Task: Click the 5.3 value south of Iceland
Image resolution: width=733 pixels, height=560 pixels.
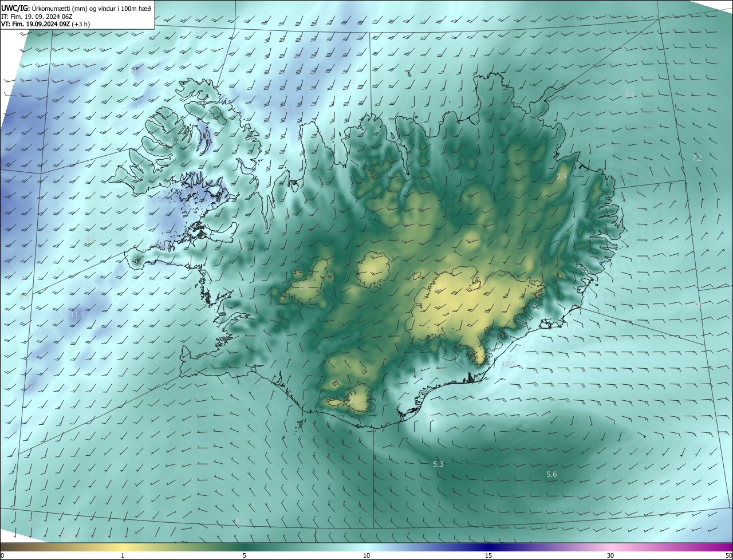Action: (438, 464)
